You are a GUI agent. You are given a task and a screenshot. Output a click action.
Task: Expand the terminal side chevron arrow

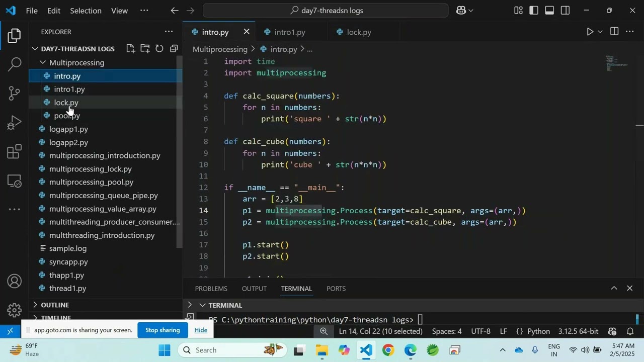point(190,305)
